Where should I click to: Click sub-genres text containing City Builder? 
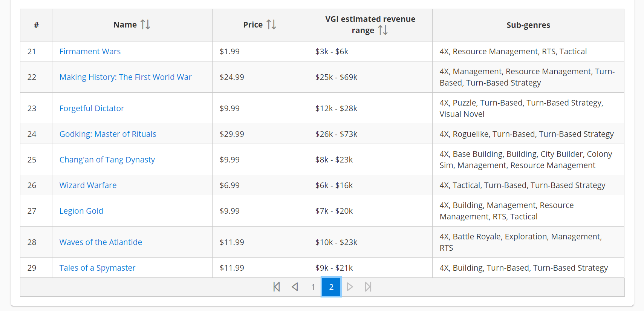[x=526, y=159]
